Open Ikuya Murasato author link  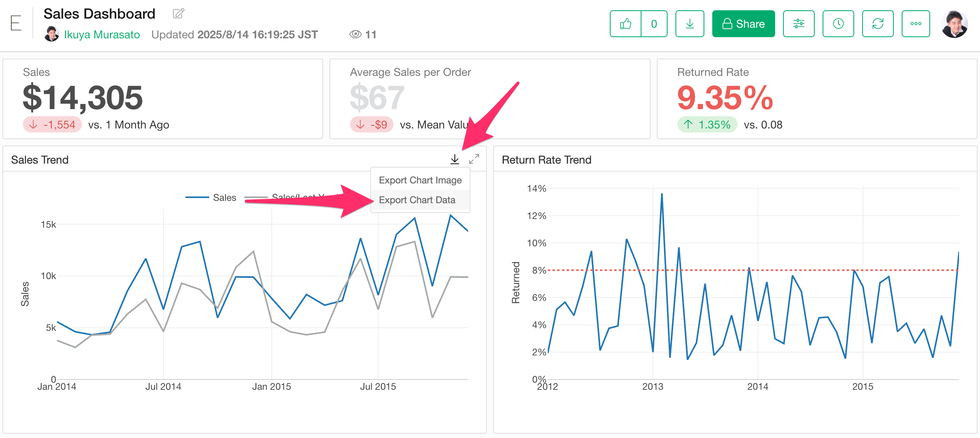point(102,35)
